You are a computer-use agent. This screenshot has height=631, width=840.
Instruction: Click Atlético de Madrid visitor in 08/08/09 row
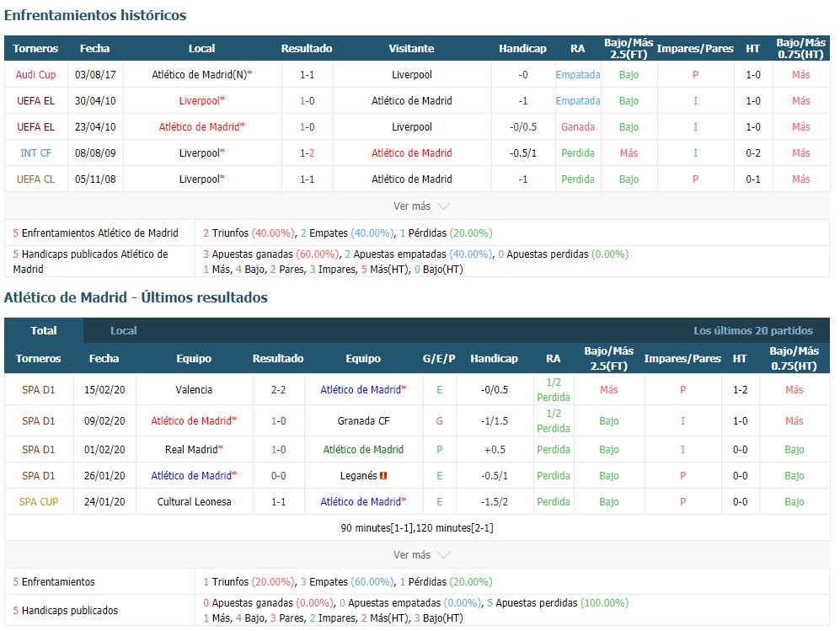click(x=411, y=153)
